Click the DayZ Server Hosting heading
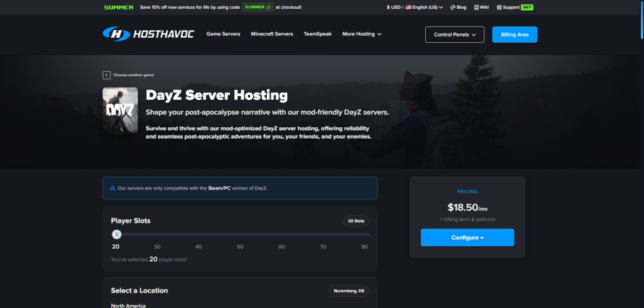This screenshot has width=644, height=308. (217, 95)
